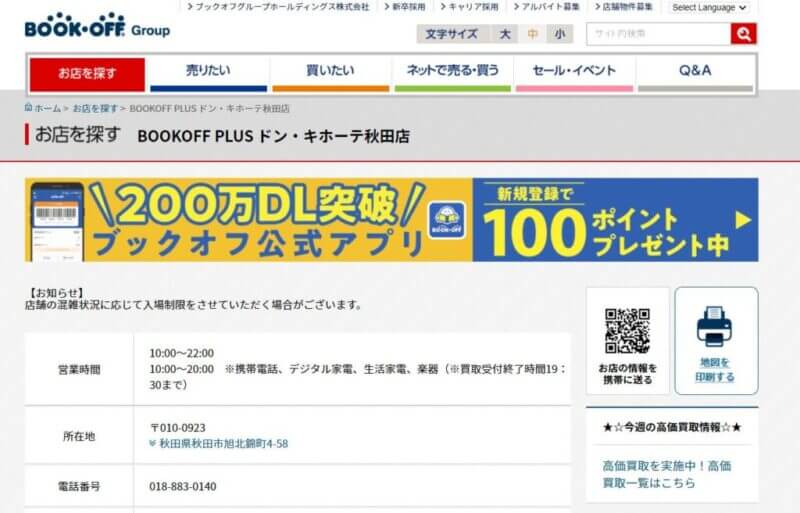Open the 店舗物件募集 link
The image size is (800, 513).
(623, 7)
